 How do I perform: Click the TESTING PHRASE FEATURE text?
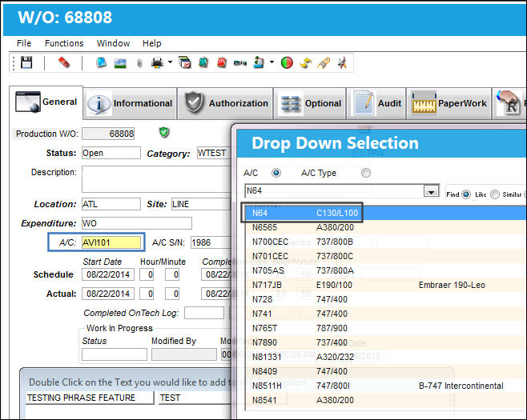pyautogui.click(x=81, y=398)
